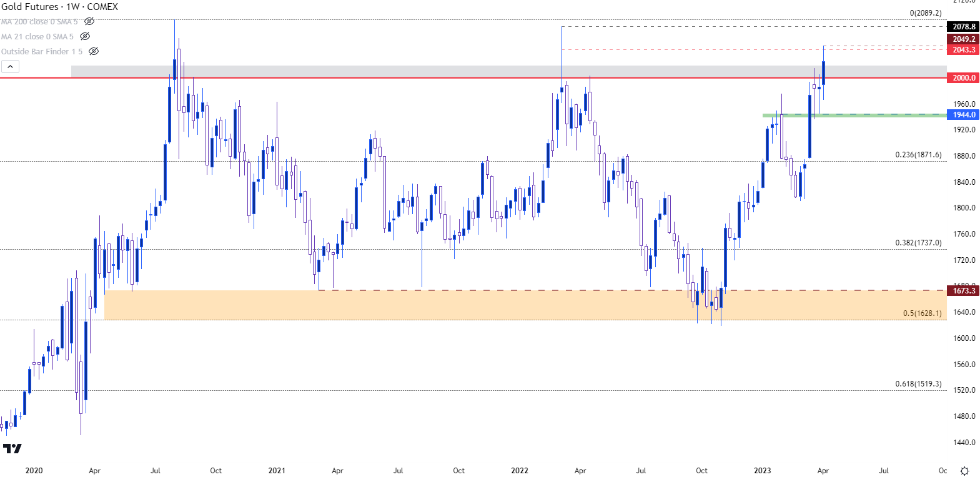The height and width of the screenshot is (477, 980).
Task: Click the 2020 year label on time axis
Action: pyautogui.click(x=34, y=471)
